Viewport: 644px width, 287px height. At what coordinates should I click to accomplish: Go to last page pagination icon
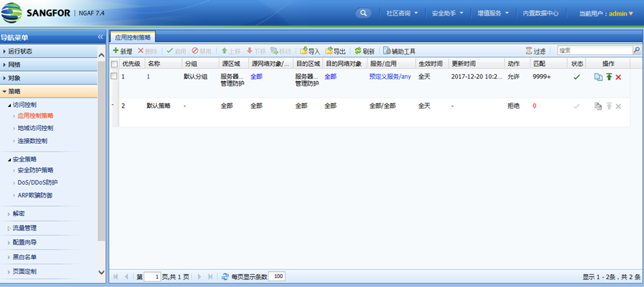click(x=211, y=276)
